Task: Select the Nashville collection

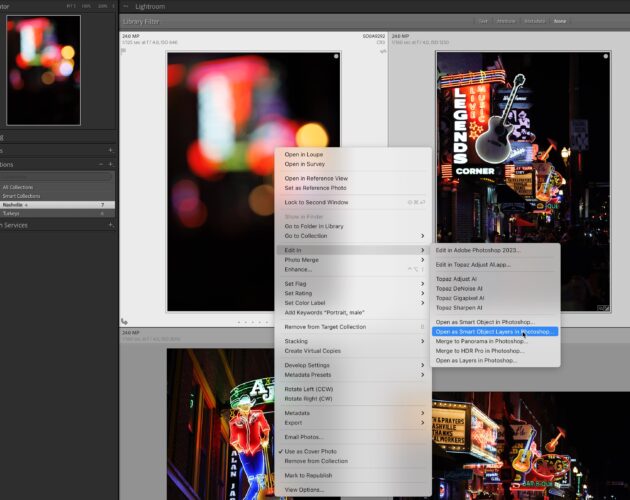Action: click(57, 205)
